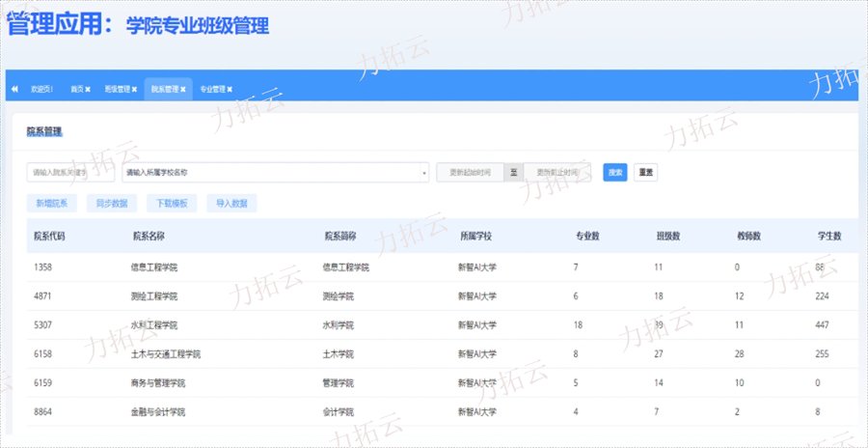Click student count 447

pos(822,325)
